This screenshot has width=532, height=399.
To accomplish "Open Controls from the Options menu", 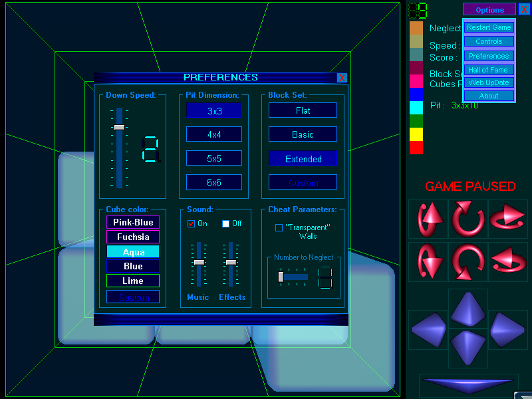I will [x=489, y=41].
